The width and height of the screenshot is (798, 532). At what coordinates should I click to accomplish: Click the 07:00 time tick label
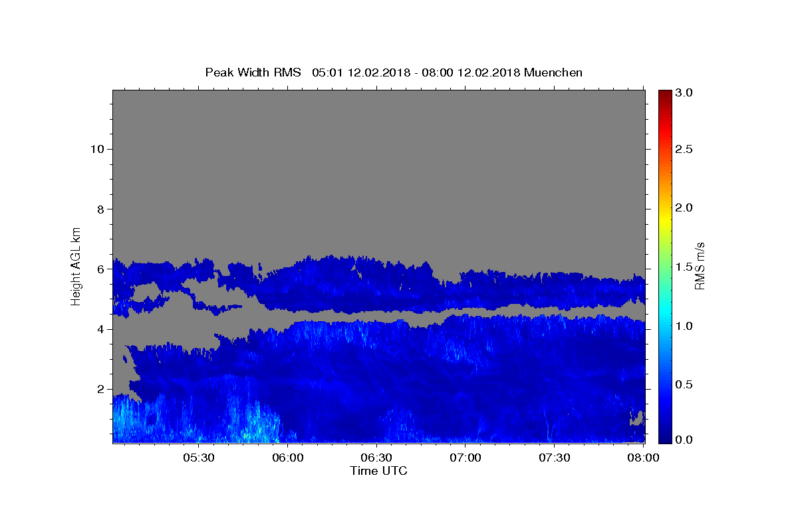(x=465, y=458)
